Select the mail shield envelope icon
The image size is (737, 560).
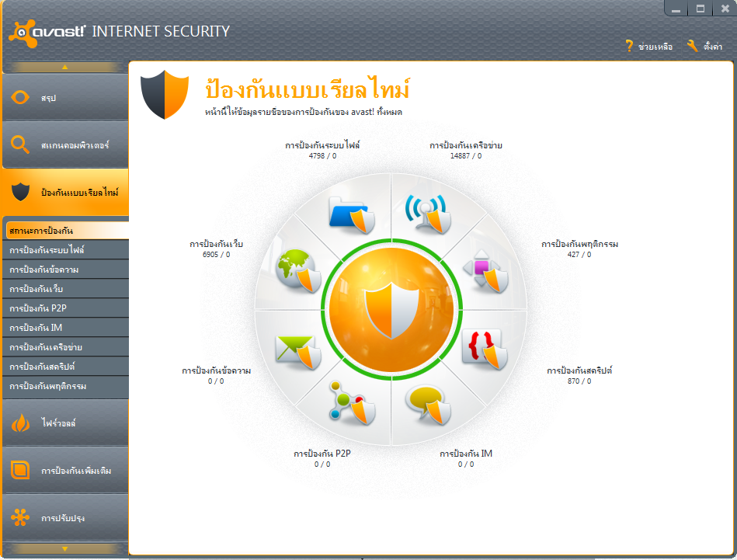298,352
